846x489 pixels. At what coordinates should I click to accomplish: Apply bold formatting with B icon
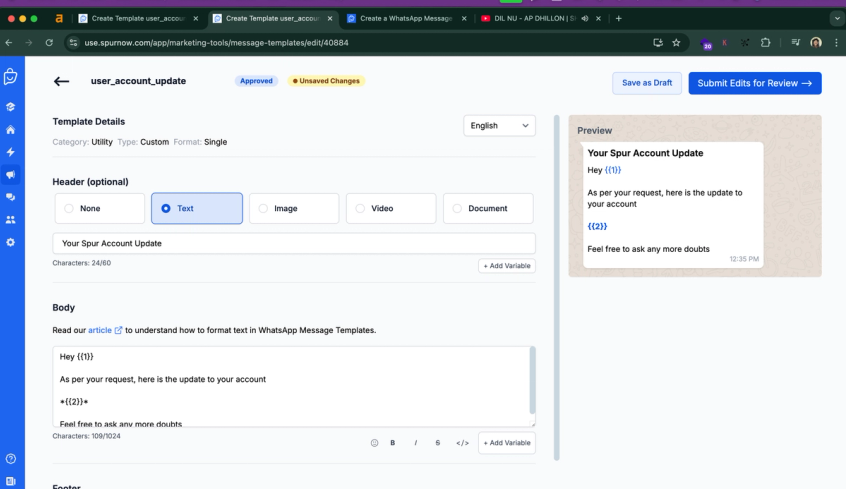click(393, 443)
